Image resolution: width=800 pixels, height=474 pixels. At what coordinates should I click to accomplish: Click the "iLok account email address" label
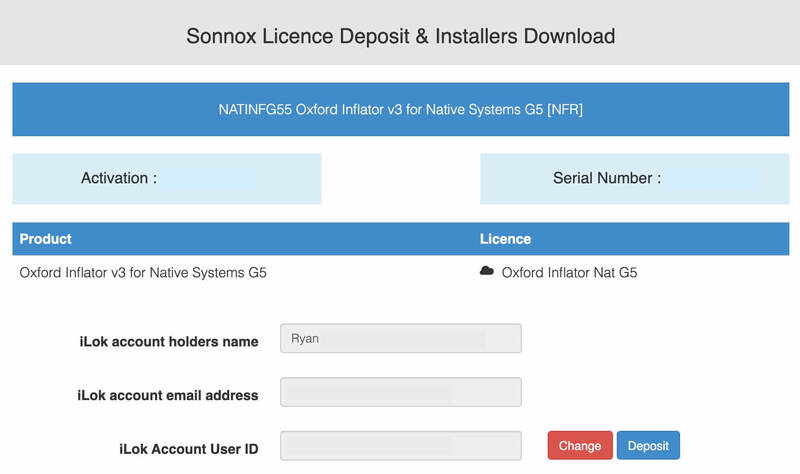168,395
